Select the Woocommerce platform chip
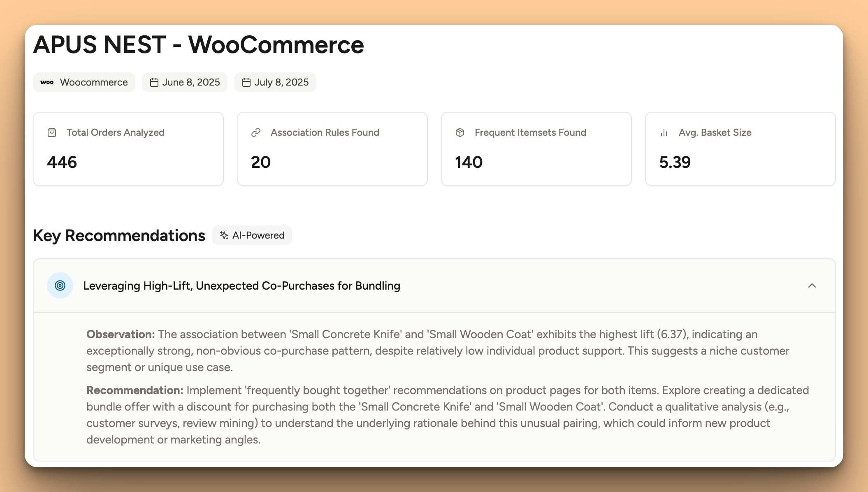 [84, 82]
